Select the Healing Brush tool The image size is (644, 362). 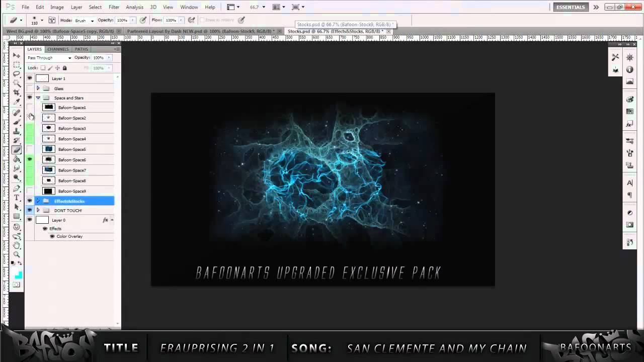(17, 113)
